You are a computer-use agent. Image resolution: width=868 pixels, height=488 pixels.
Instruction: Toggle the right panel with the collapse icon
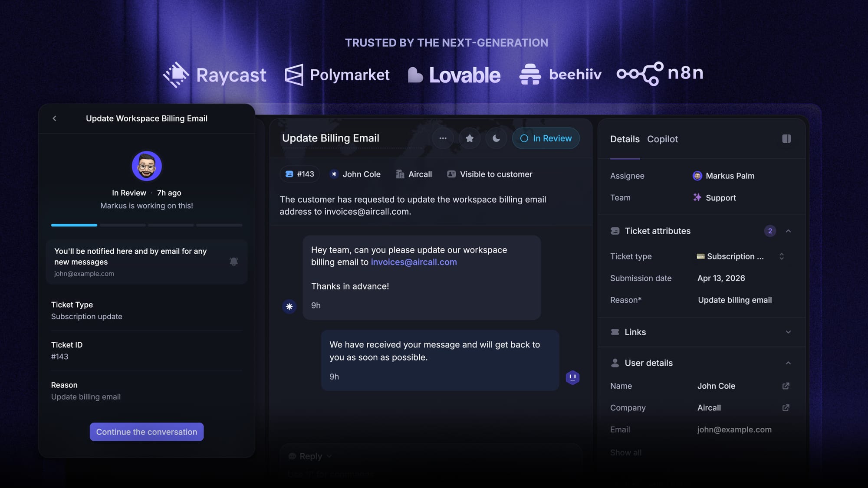787,139
